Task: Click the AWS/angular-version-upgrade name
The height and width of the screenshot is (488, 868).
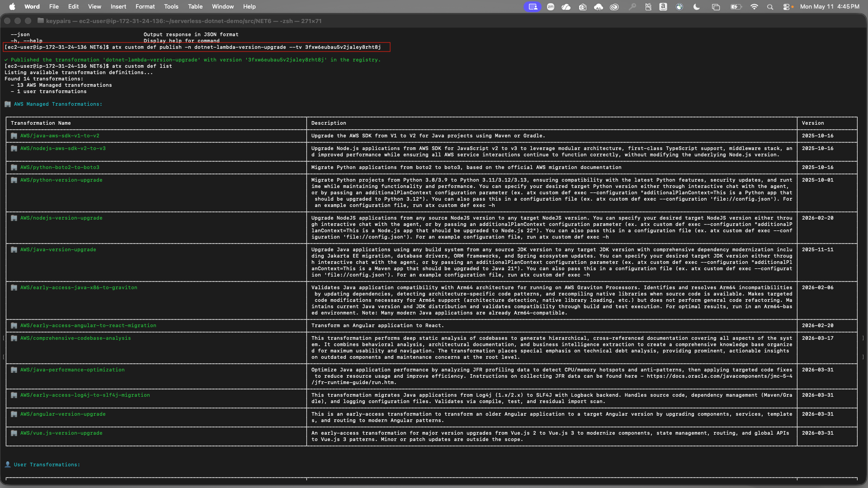Action: click(x=63, y=414)
